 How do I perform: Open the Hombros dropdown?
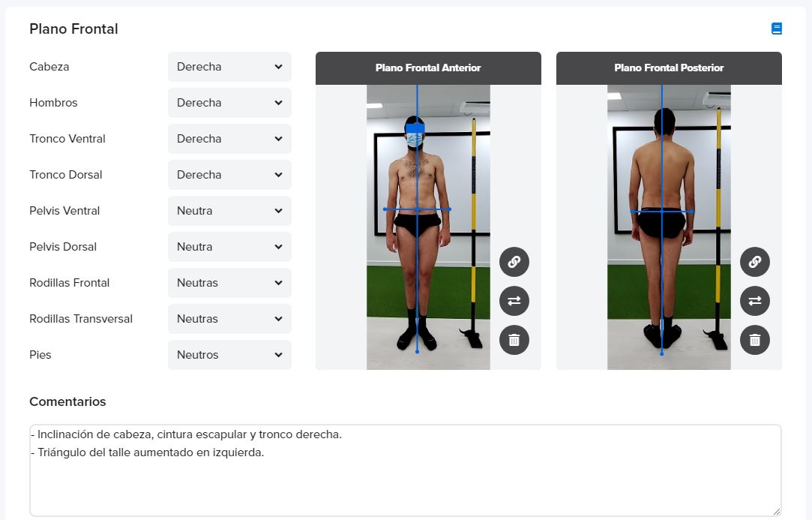[229, 103]
